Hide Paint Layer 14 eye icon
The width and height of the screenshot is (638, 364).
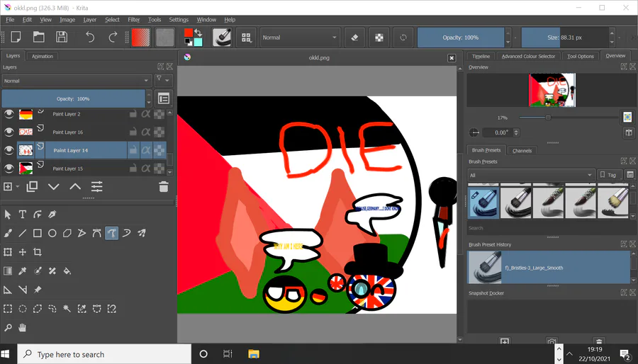tap(9, 150)
